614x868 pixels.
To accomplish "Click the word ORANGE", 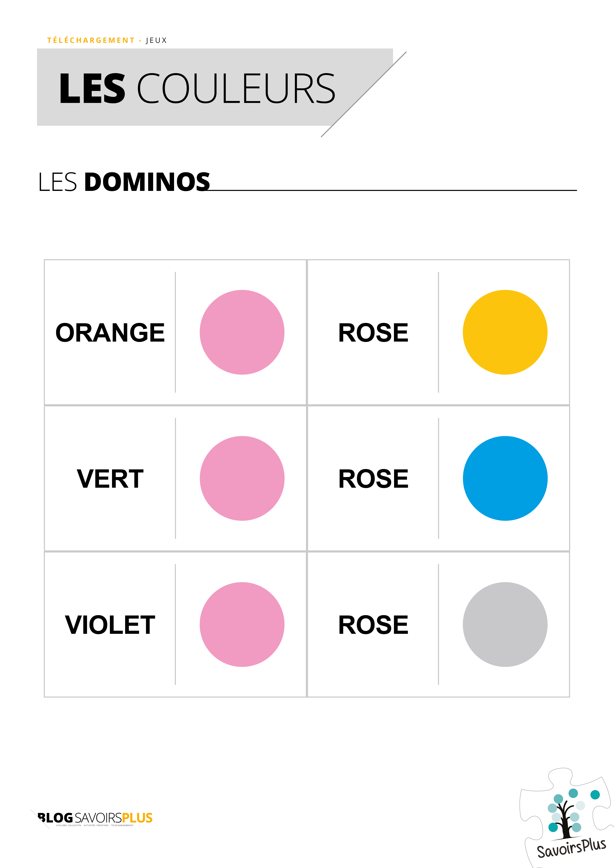I will click(110, 333).
